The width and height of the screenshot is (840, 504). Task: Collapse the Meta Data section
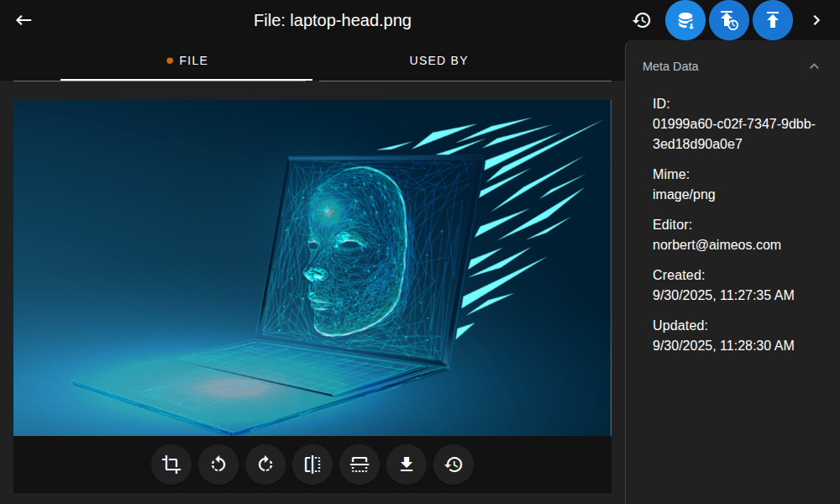pyautogui.click(x=813, y=66)
